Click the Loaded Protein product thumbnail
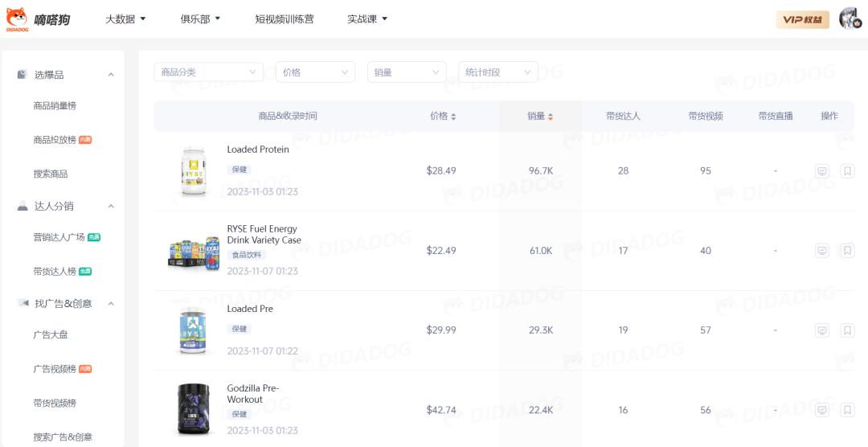The image size is (868, 447). (x=194, y=170)
